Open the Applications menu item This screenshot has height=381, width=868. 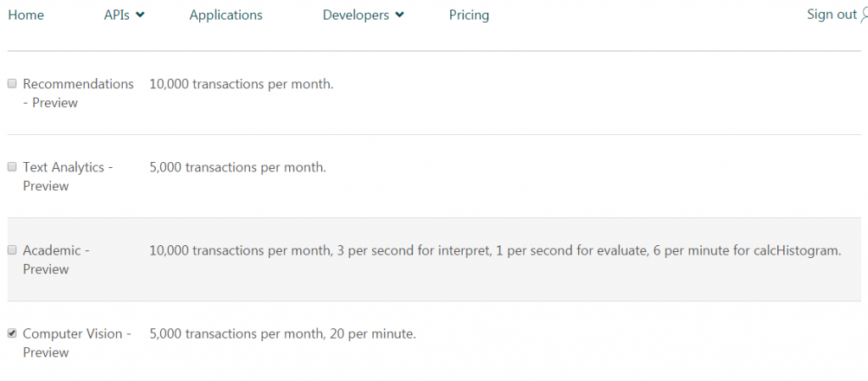point(225,15)
